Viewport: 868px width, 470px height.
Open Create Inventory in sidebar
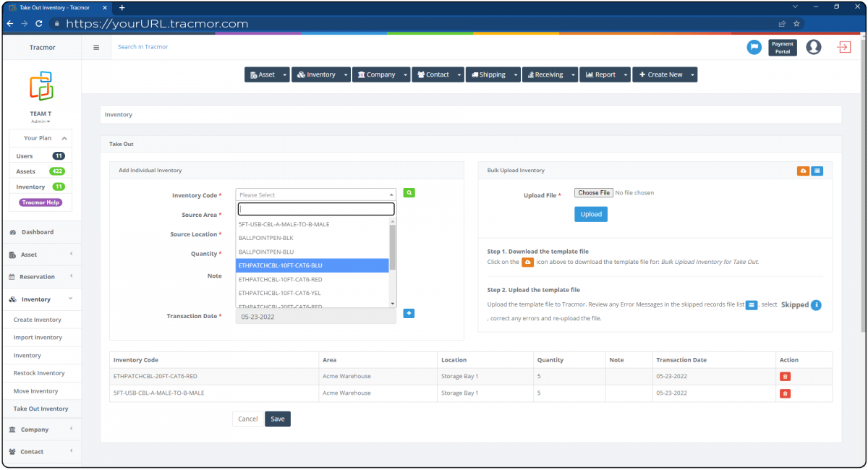click(x=38, y=320)
